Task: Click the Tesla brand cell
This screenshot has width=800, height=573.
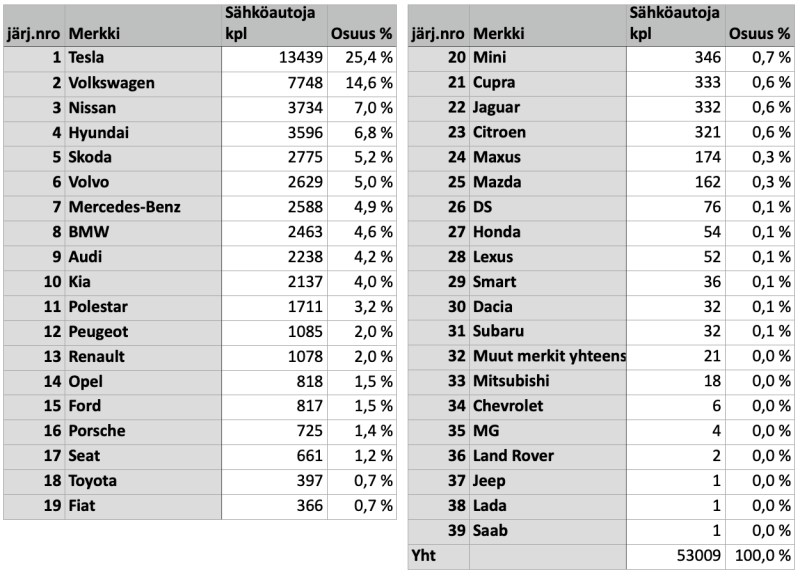Action: click(x=88, y=58)
